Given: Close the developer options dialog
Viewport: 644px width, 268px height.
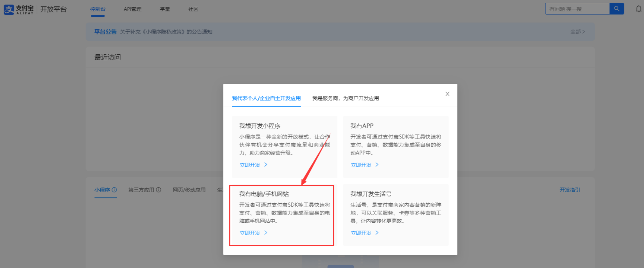Looking at the screenshot, I should coord(447,94).
